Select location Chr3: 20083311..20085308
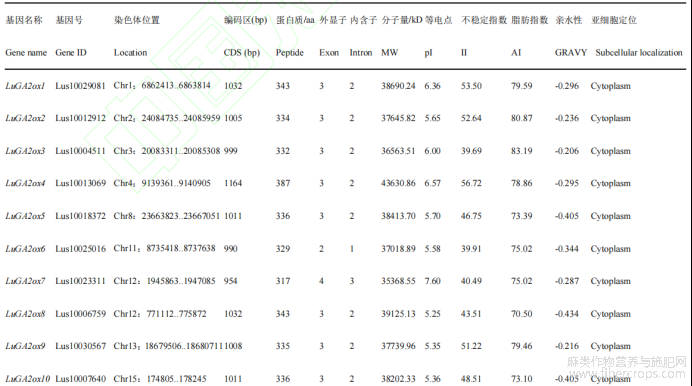This screenshot has height=386, width=692. point(167,151)
